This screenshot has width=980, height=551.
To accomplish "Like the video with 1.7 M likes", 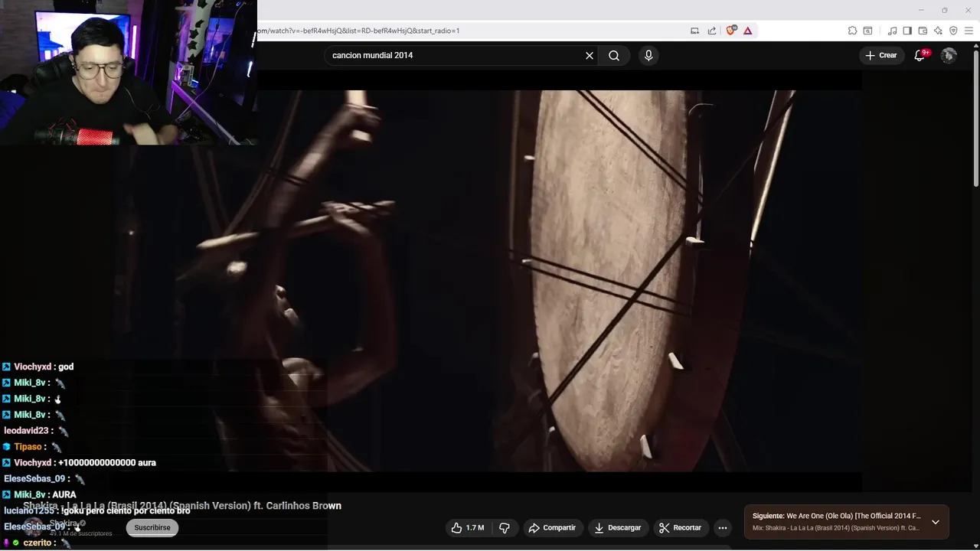I will 468,527.
